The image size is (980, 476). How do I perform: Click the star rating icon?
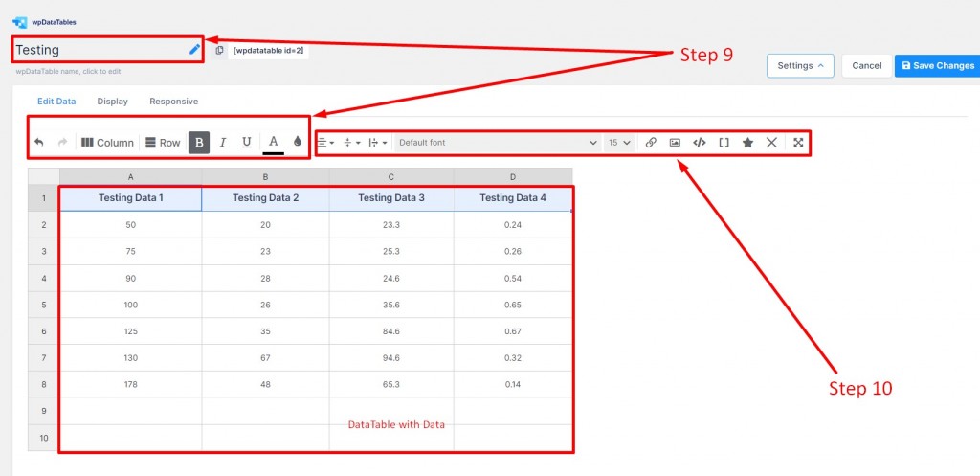747,143
